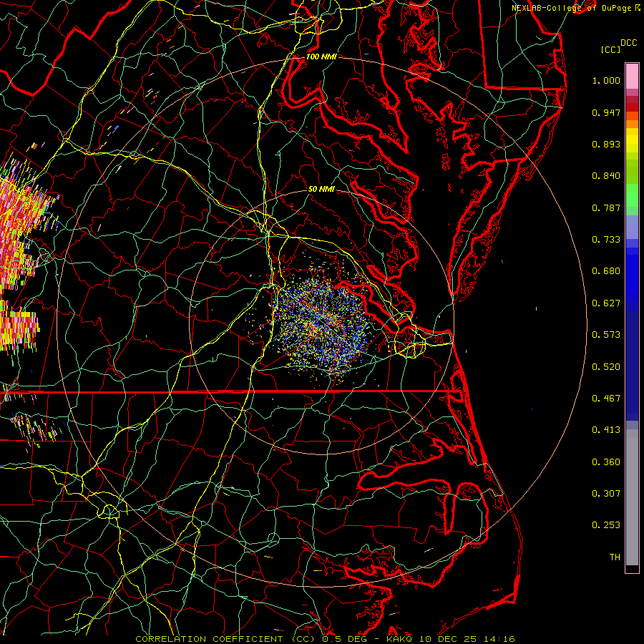
Task: Click the 0.947 legend value
Action: click(x=606, y=112)
